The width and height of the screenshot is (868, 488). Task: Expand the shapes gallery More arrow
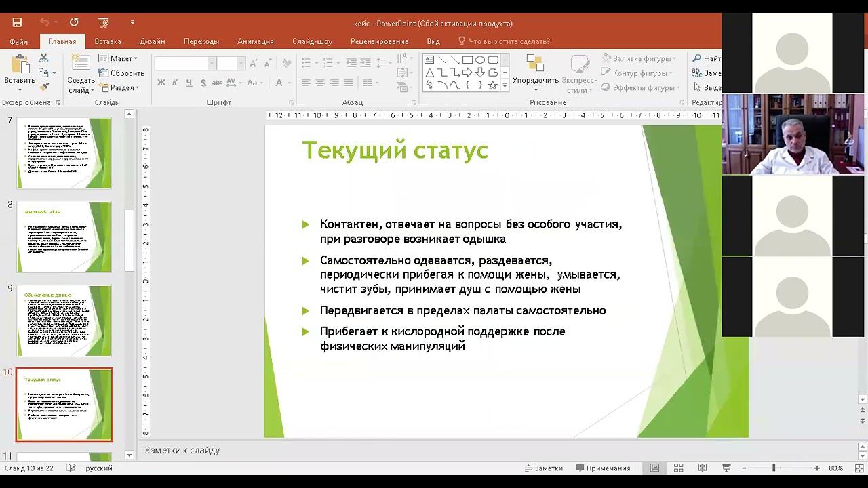[x=505, y=86]
